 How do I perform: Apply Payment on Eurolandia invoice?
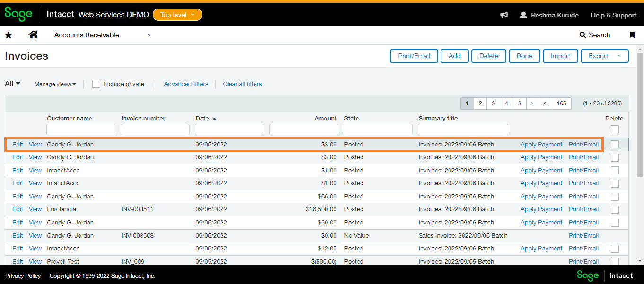pyautogui.click(x=541, y=209)
